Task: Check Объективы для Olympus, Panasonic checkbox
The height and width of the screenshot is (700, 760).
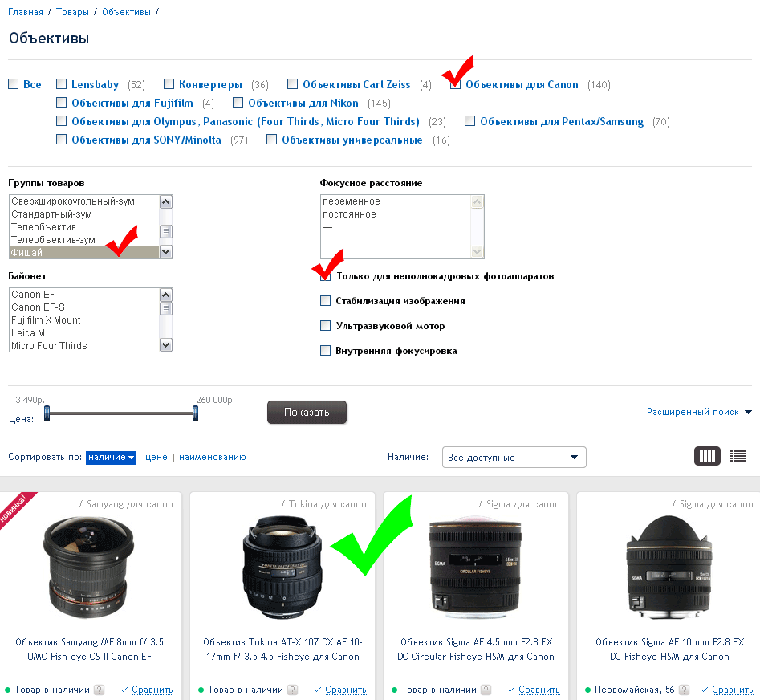Action: point(61,120)
